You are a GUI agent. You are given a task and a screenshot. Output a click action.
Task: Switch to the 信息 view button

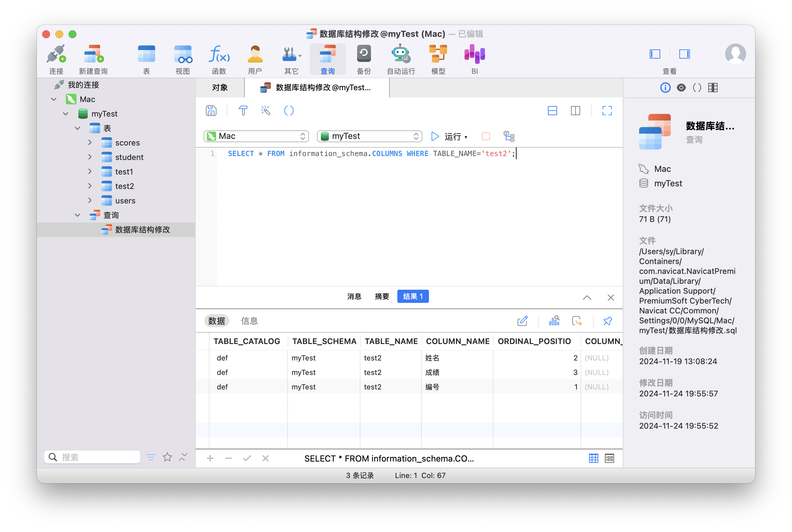[x=249, y=321]
